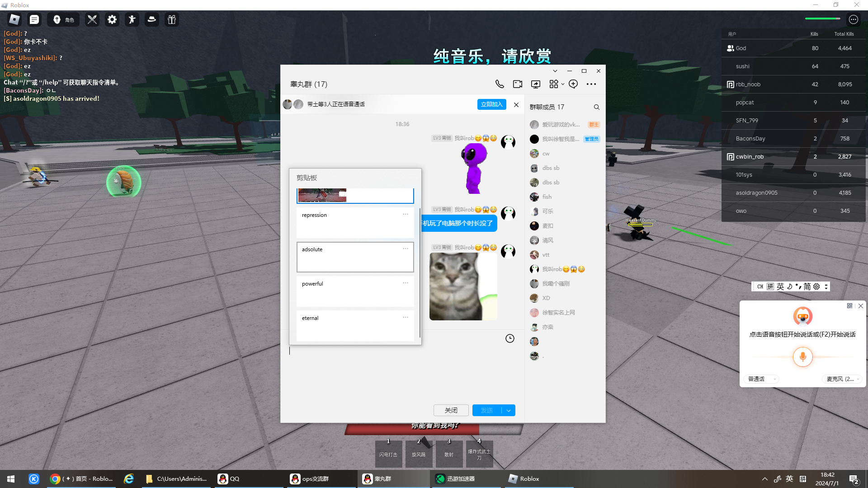Open the crossed swords menu in Roblox
Viewport: 868px width, 488px height.
point(92,19)
